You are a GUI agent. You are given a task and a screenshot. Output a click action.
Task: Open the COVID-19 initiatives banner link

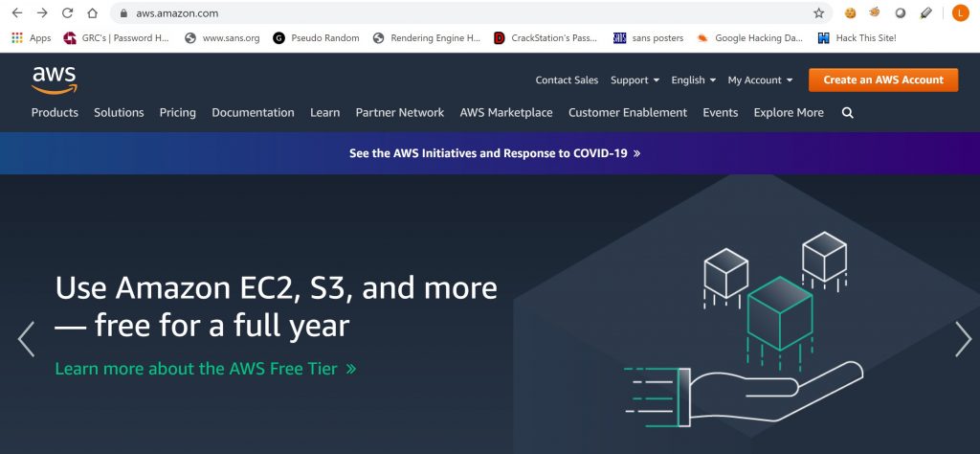point(495,153)
